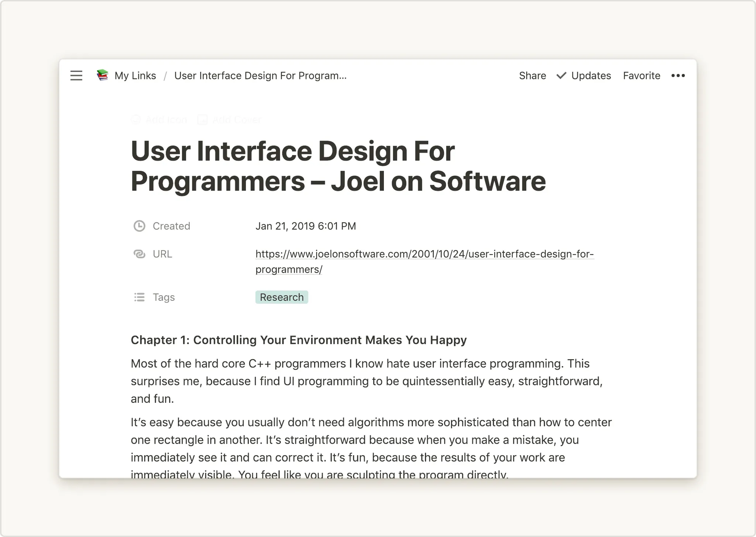
Task: Click the faint Add Cover image icon
Action: [x=202, y=120]
